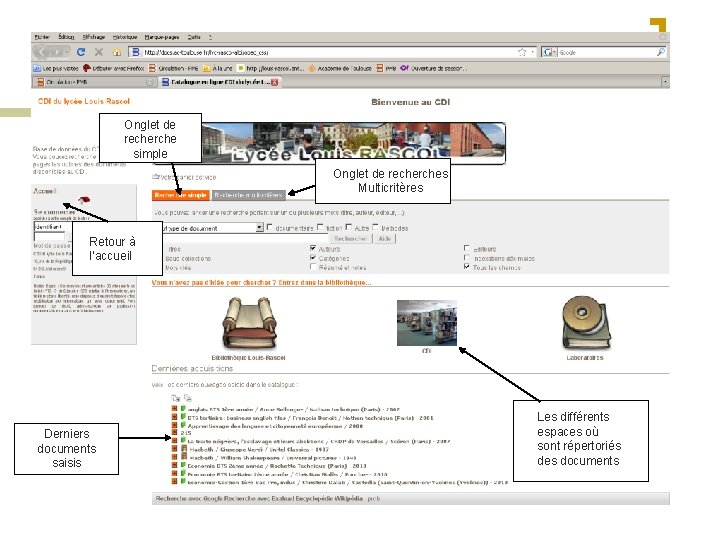Click the browser address bar
Image resolution: width=720 pixels, height=540 pixels.
pos(331,52)
